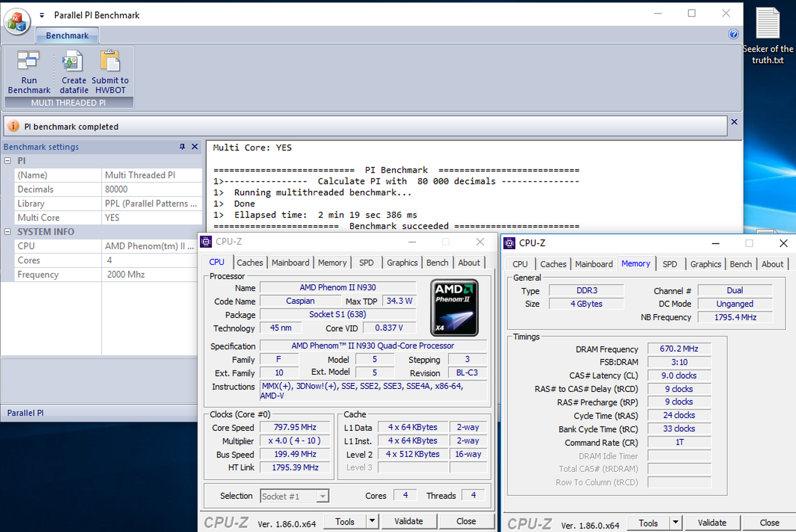Open Graphics tab in left CPU-Z window
Screen dimensions: 796x532
coord(402,263)
